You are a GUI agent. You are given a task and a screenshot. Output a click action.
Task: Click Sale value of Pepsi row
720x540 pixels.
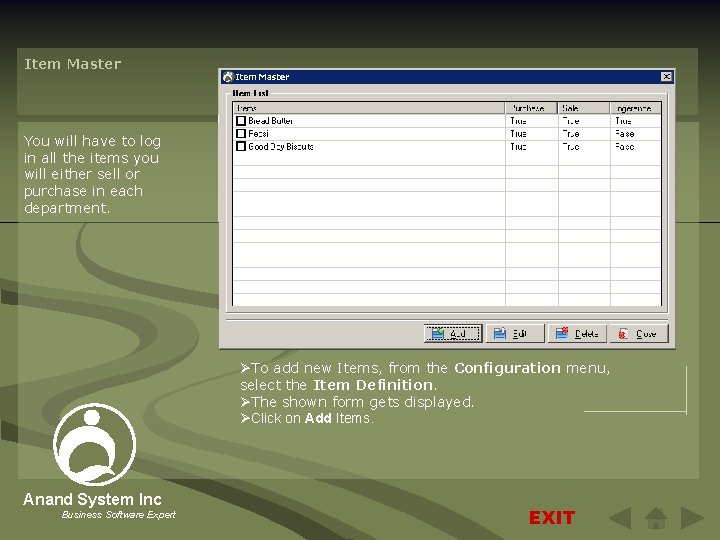(571, 134)
